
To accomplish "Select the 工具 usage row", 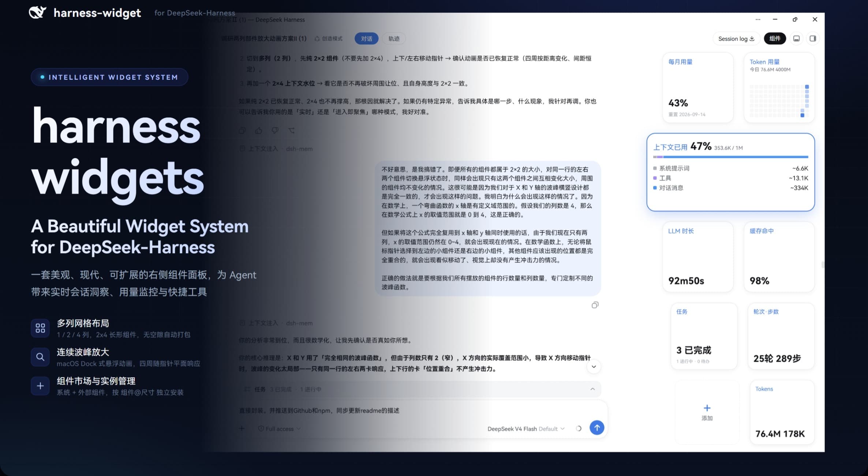I will click(730, 178).
